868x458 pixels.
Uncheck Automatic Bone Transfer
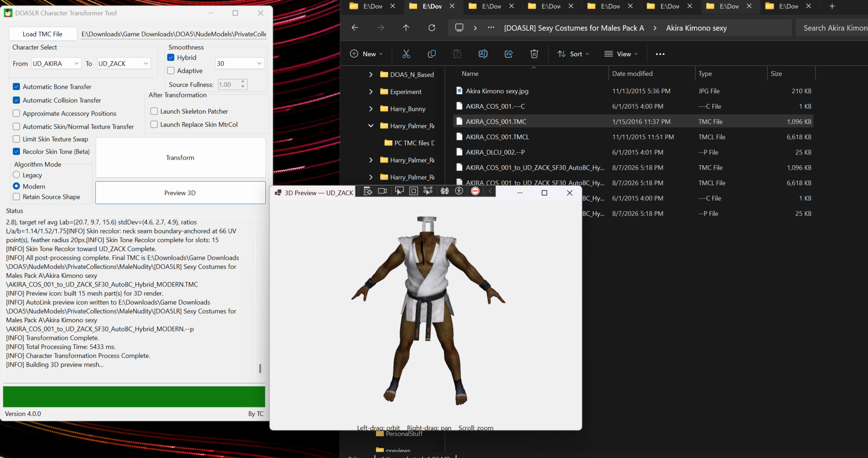click(16, 86)
